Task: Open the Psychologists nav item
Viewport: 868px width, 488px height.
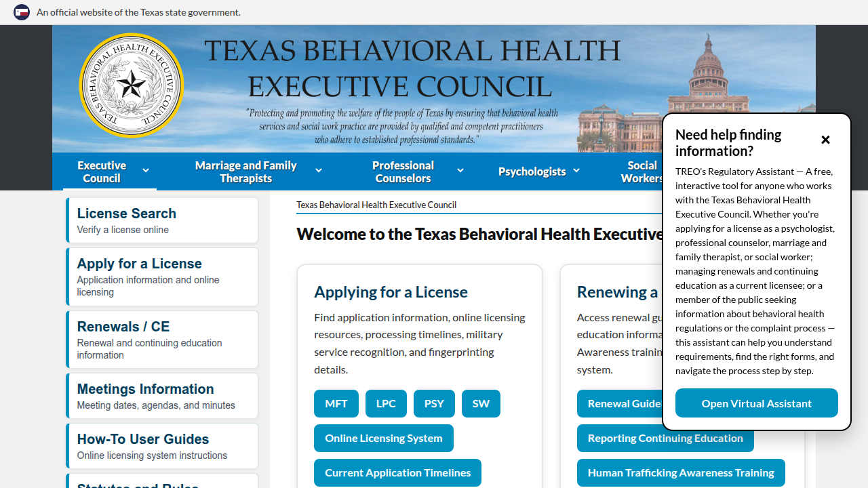Action: pos(532,171)
